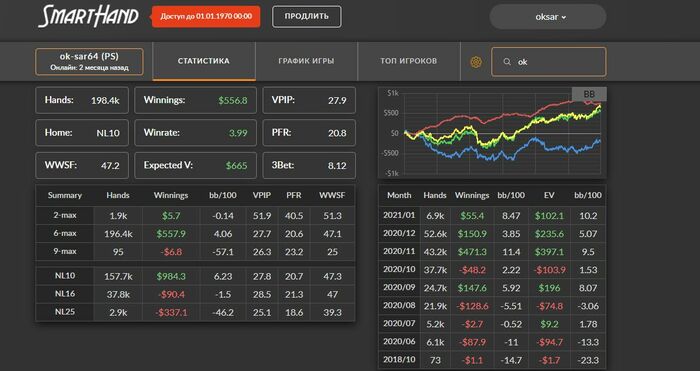Viewport: 700px width, 371px height.
Task: Select the 2021/01 month row
Action: point(492,215)
